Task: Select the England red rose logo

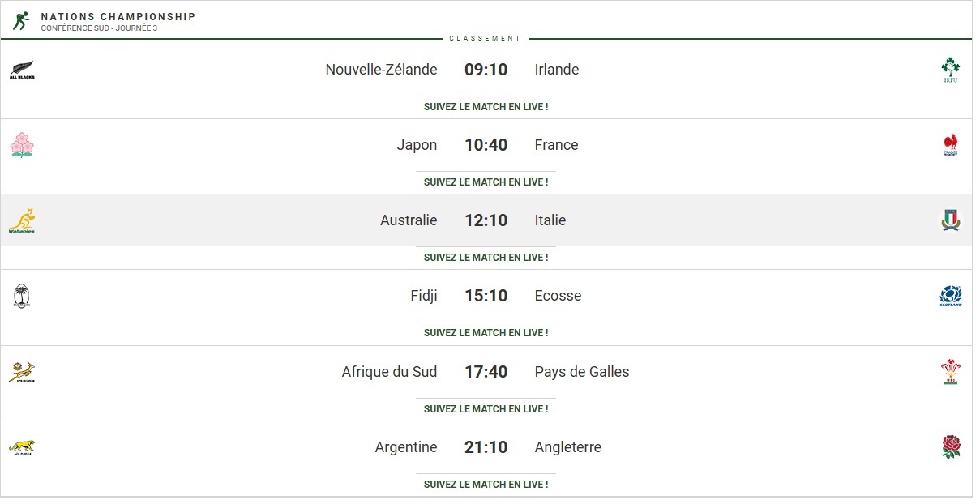Action: [x=950, y=447]
